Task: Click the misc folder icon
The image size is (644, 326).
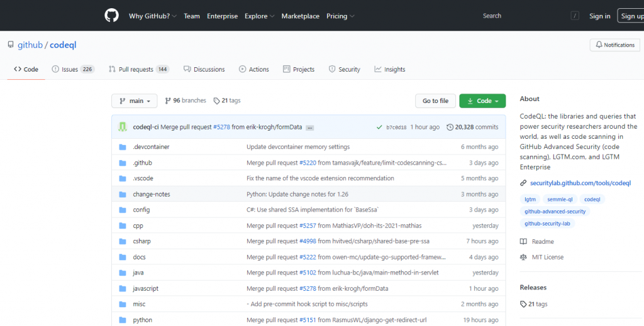Action: 123,304
